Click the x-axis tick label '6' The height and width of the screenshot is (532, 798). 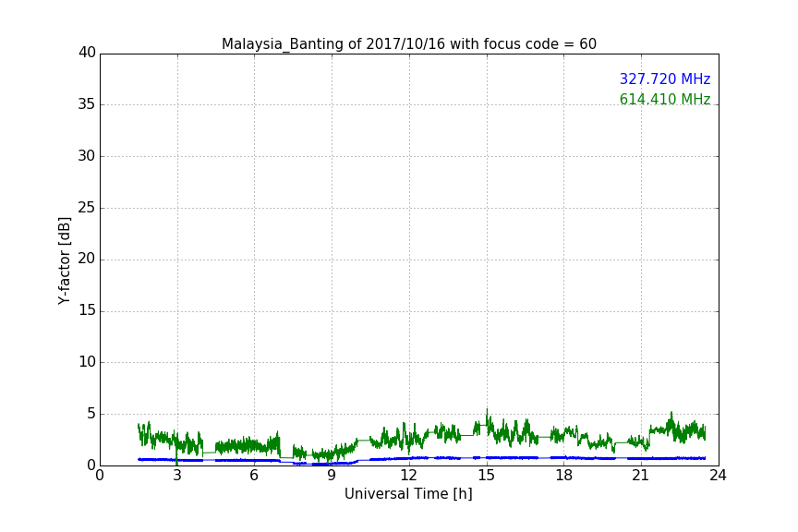[254, 476]
